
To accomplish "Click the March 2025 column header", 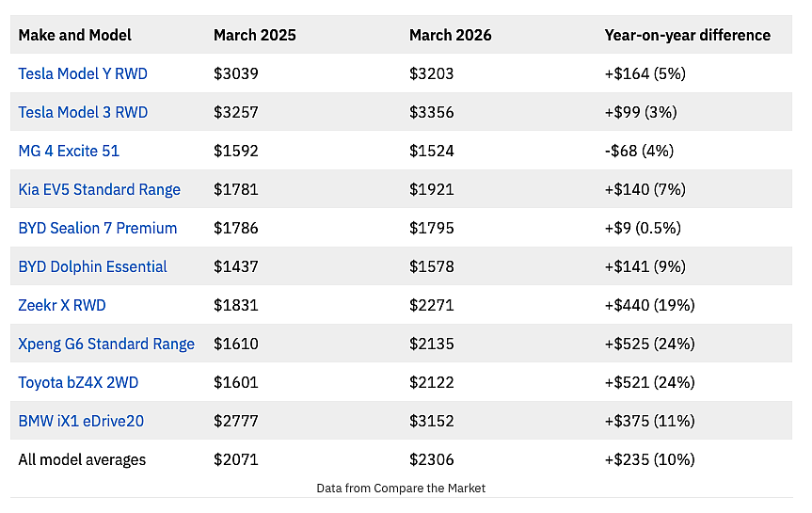I will point(255,35).
